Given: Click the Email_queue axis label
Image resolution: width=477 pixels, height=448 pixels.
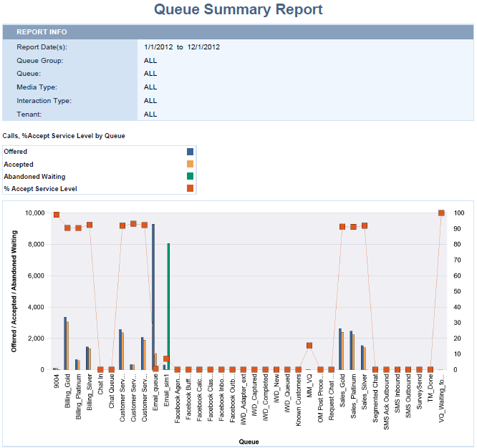Looking at the screenshot, I should coord(155,393).
